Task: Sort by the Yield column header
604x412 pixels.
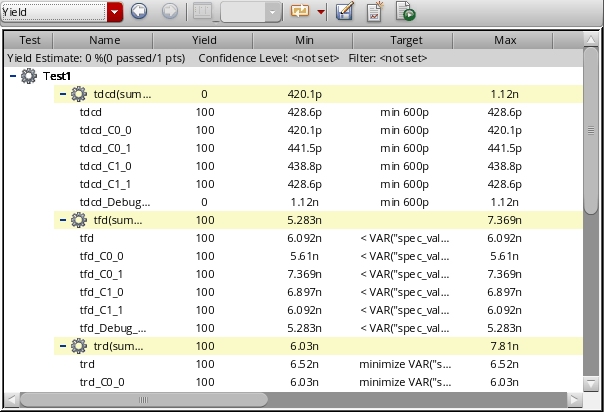Action: (204, 41)
